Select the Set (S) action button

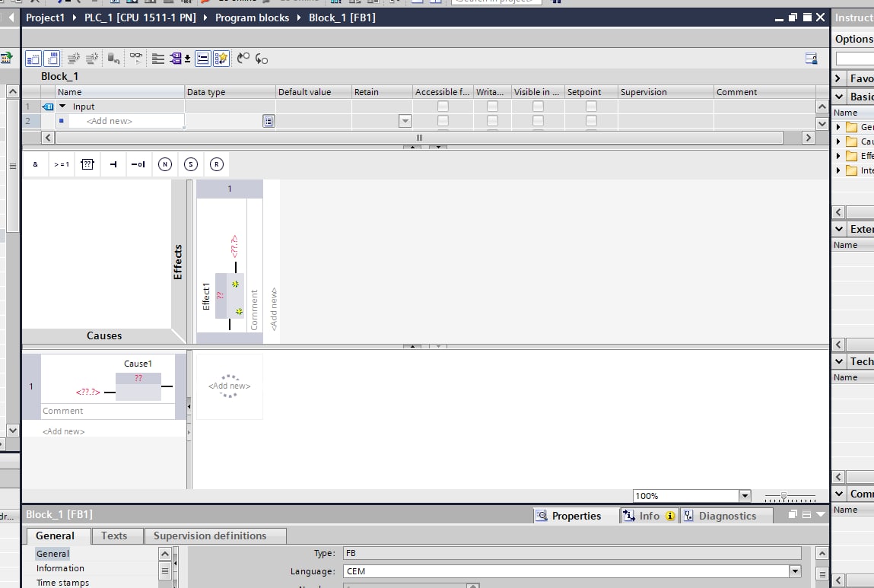point(191,164)
